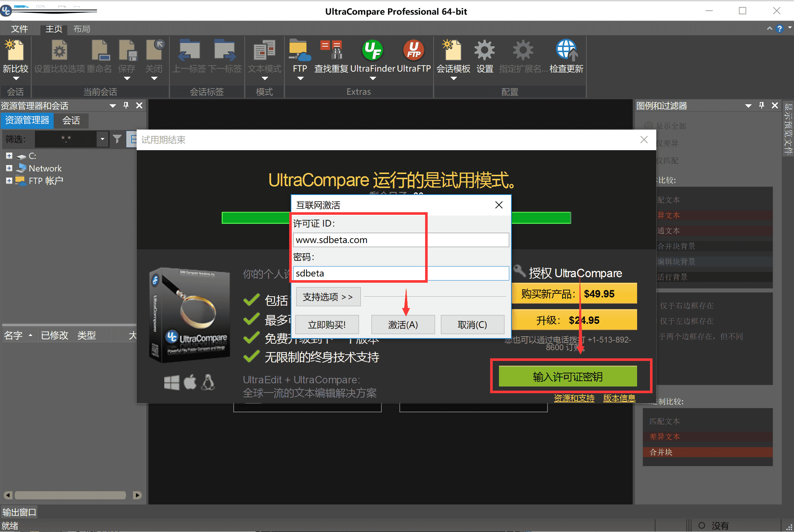Click the 密码 password input field

click(401, 273)
